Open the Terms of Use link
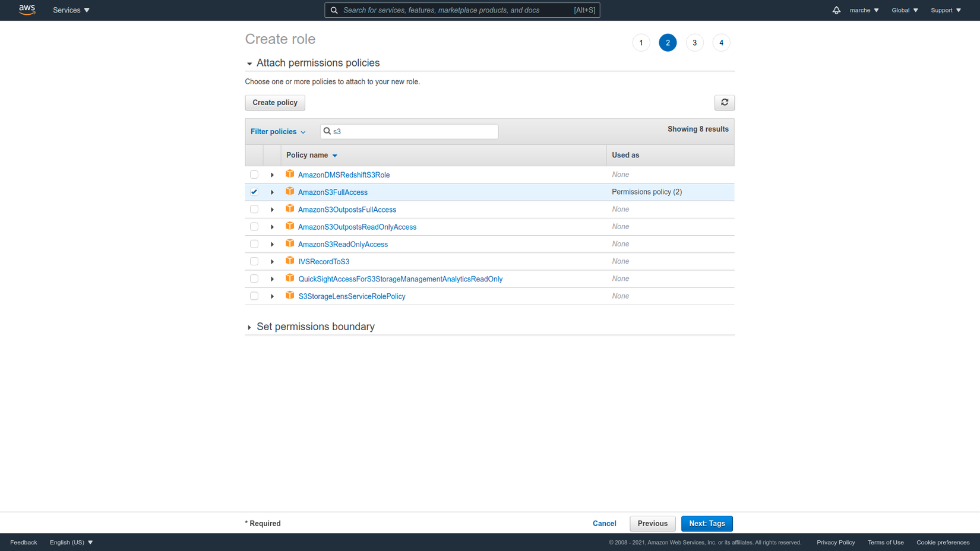 point(886,542)
